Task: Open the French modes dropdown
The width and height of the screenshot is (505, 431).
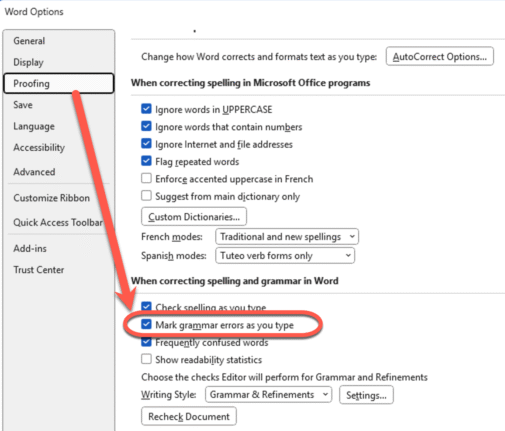Action: click(287, 237)
